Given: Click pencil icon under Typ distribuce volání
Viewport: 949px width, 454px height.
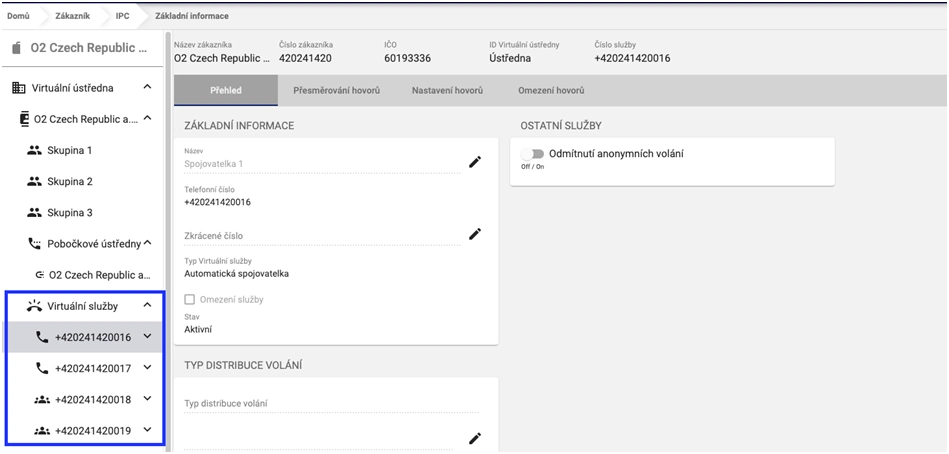Looking at the screenshot, I should coord(475,438).
